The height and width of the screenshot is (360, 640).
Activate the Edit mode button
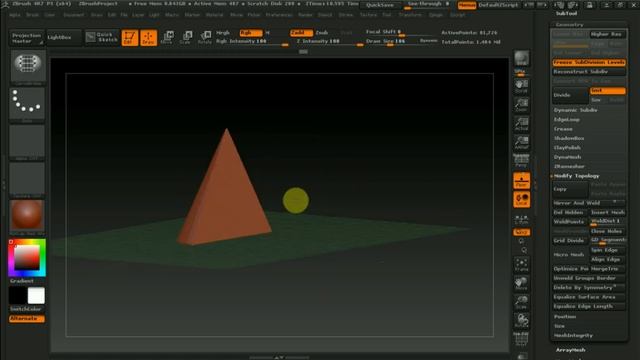coord(130,38)
